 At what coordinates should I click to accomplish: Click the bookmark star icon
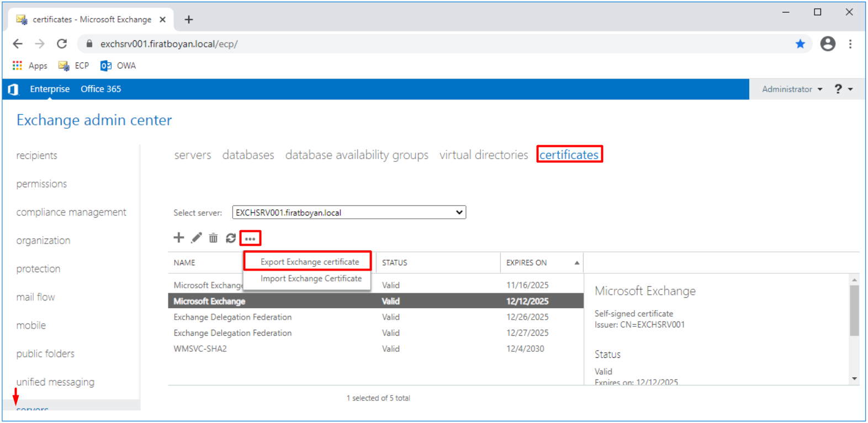[x=800, y=44]
